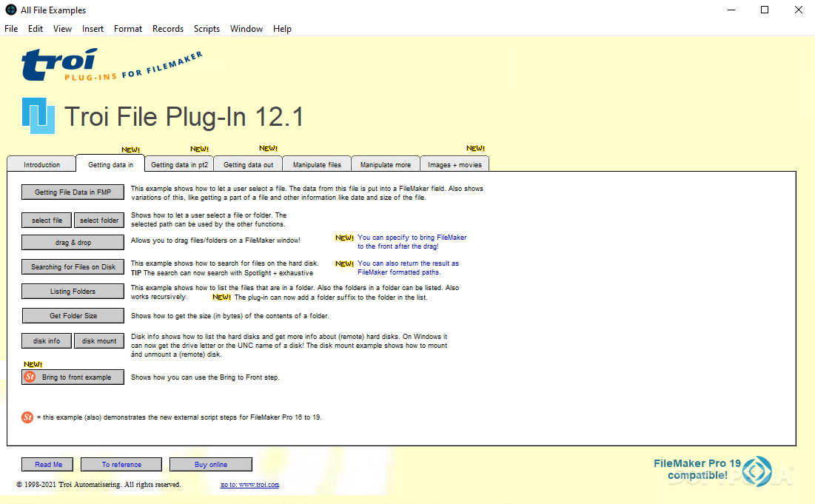
Task: Open the Manipulate more tab
Action: coord(386,164)
